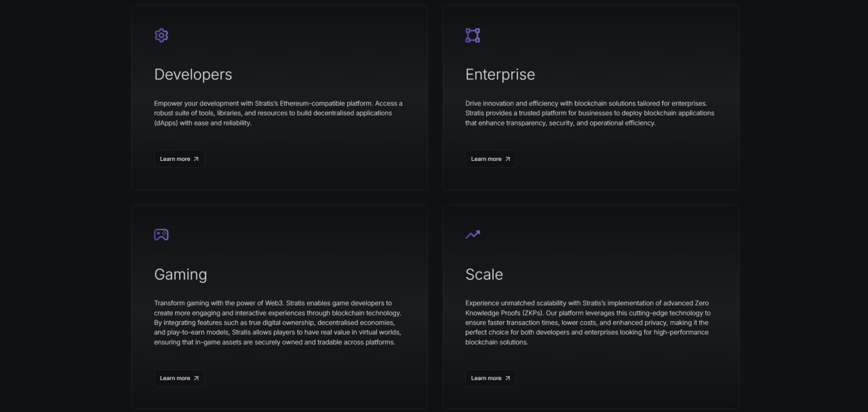This screenshot has width=868, height=412.
Task: Click the Gaming controller icon
Action: pos(161,235)
